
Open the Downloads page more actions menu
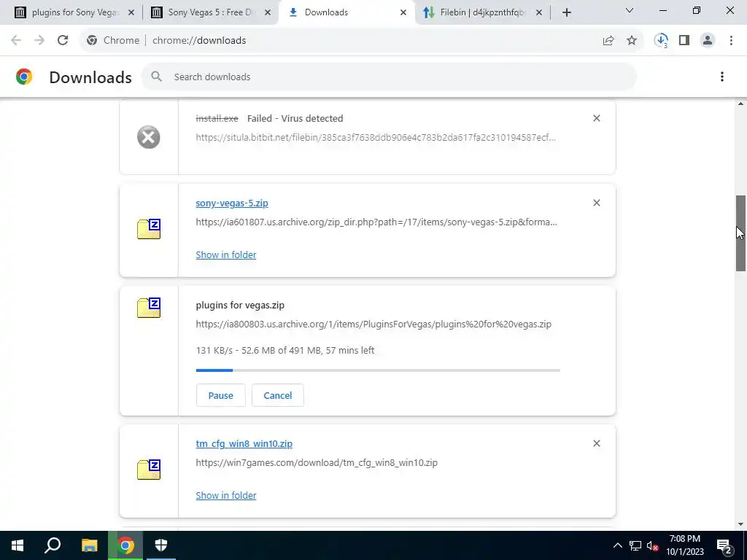tap(721, 77)
